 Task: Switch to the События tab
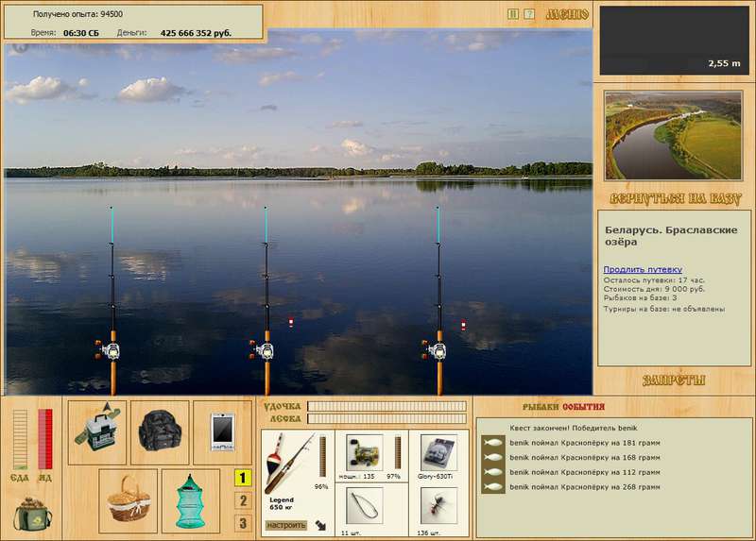[583, 407]
